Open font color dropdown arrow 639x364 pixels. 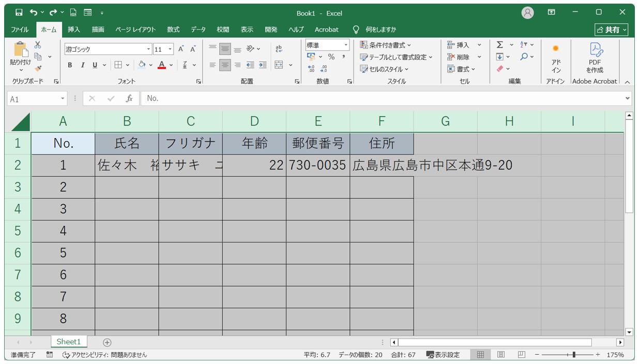pyautogui.click(x=171, y=65)
